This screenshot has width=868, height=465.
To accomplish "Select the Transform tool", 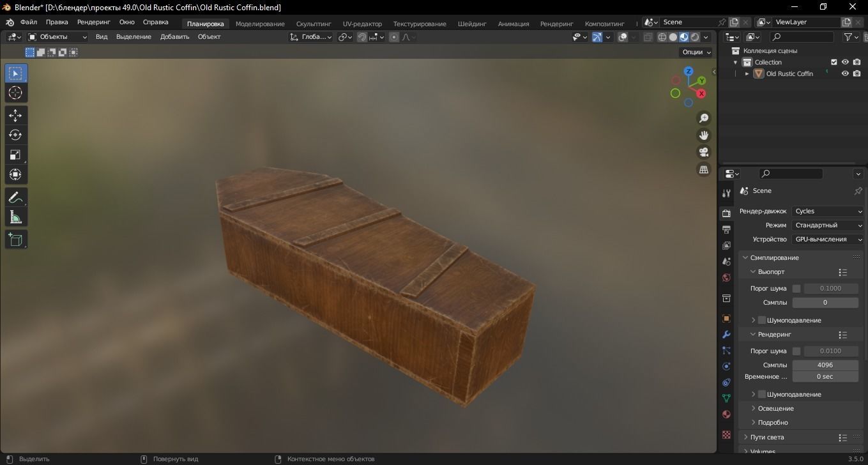I will [16, 175].
